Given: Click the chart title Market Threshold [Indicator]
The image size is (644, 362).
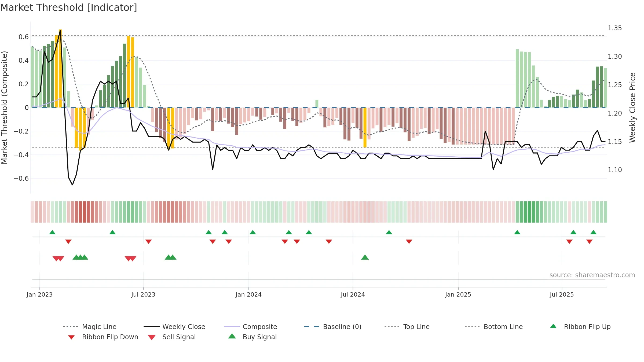Looking at the screenshot, I should [69, 8].
